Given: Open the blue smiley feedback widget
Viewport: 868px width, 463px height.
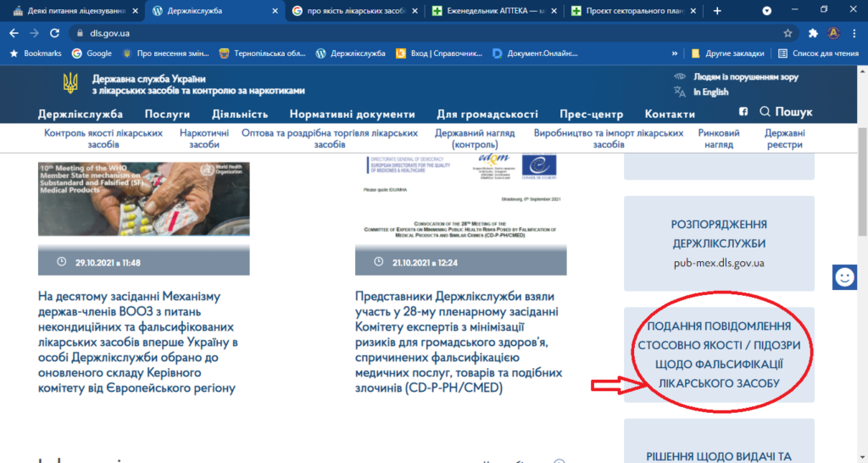Looking at the screenshot, I should tap(844, 277).
